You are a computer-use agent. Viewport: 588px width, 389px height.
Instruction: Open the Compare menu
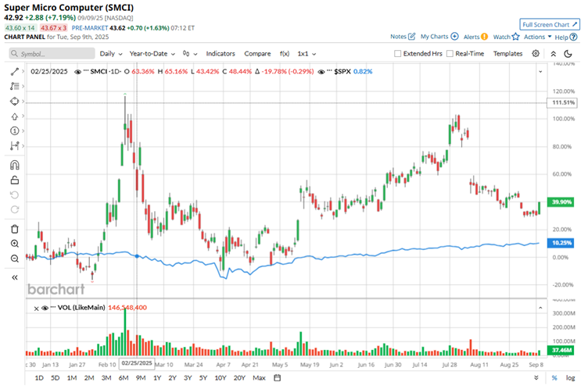[x=257, y=54]
